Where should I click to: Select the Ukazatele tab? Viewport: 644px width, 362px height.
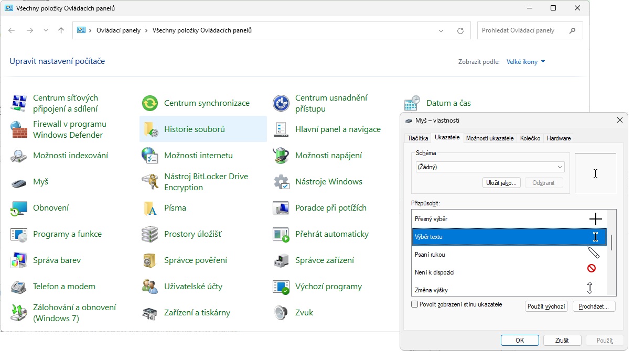click(447, 138)
